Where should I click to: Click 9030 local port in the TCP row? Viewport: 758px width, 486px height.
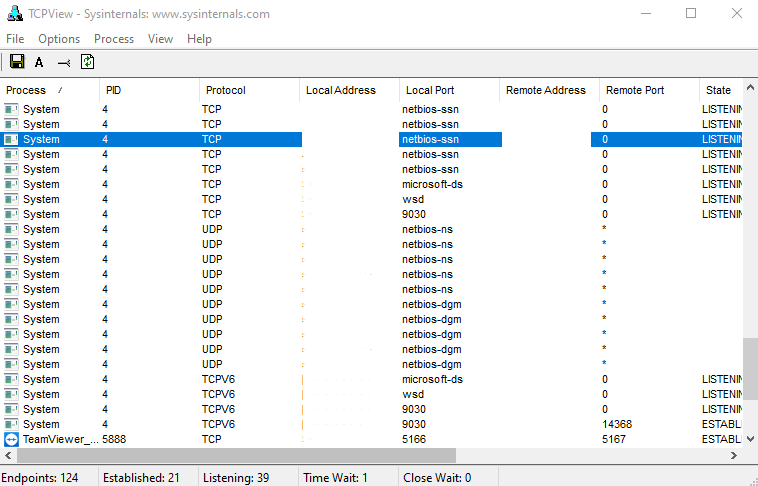(x=414, y=214)
